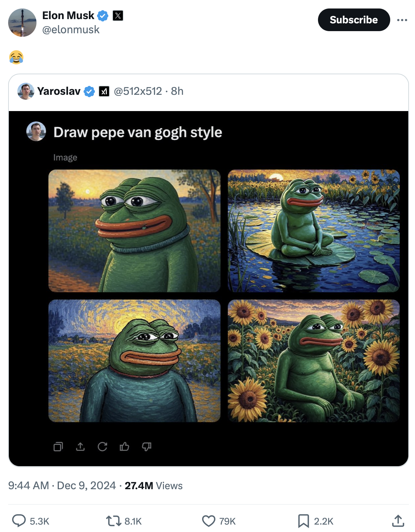Click the X affiliation badge next to Elon Musk

click(x=118, y=16)
